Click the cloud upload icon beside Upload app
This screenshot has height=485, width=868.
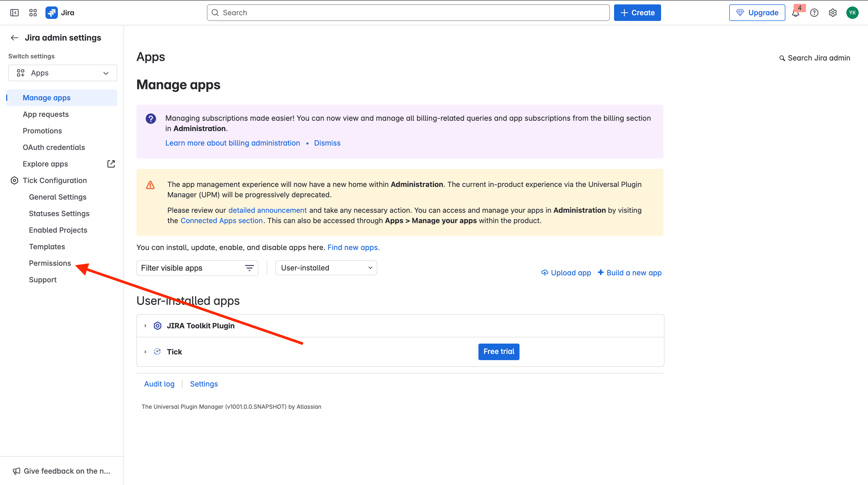click(545, 272)
